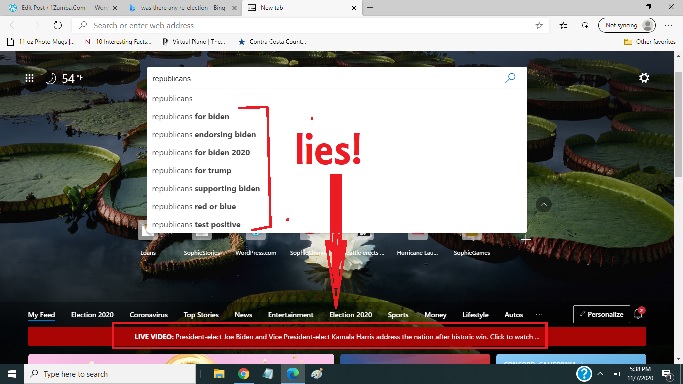Open the Money feed tab
This screenshot has height=384, width=683.
(x=435, y=314)
